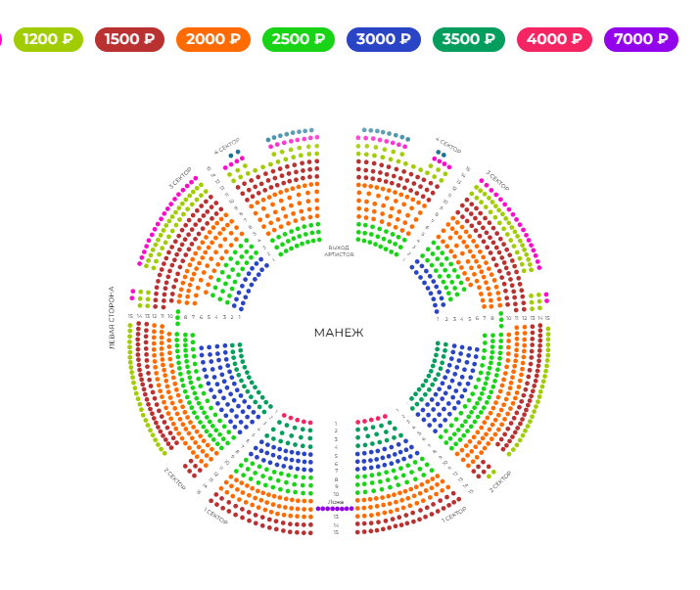Click row number 3 in bottom aisle
Image resolution: width=700 pixels, height=590 pixels.
336,439
